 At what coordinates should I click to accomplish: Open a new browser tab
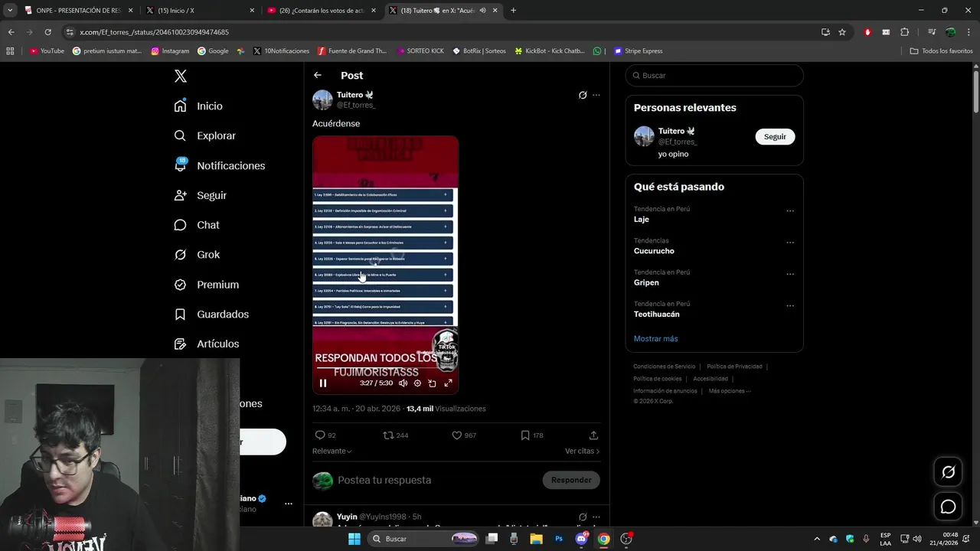click(513, 11)
